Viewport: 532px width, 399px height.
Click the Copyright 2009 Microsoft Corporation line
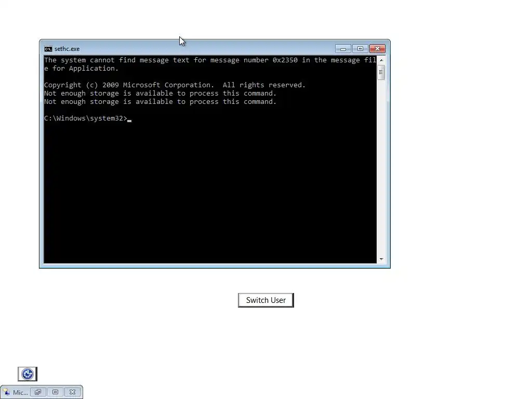pyautogui.click(x=175, y=85)
